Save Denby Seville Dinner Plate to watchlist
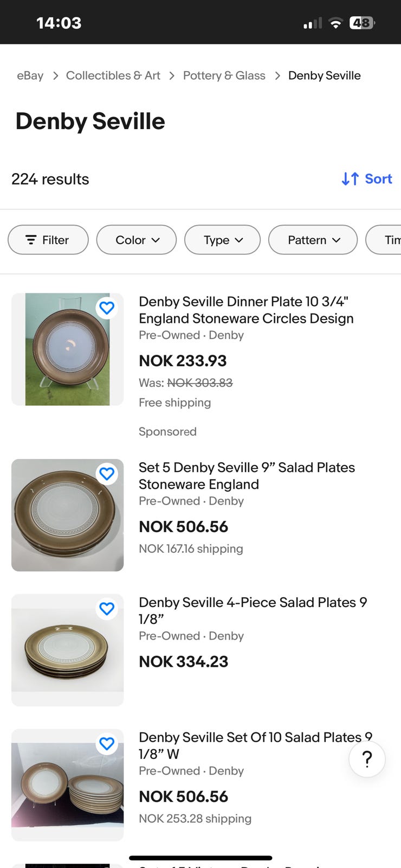Viewport: 401px width, 868px height. click(x=107, y=308)
